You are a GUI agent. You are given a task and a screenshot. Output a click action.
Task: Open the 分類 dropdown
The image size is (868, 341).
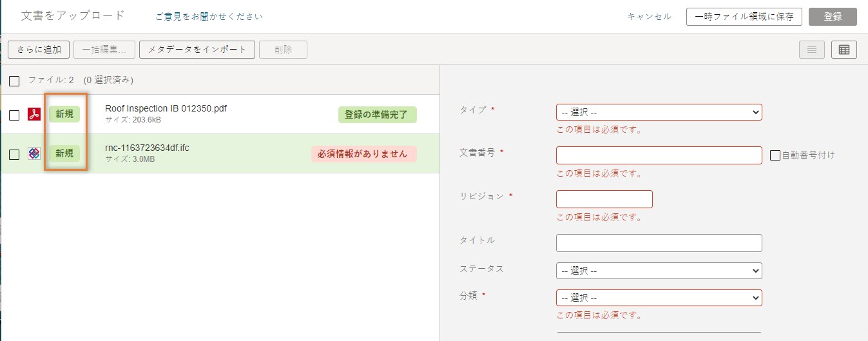pyautogui.click(x=659, y=298)
